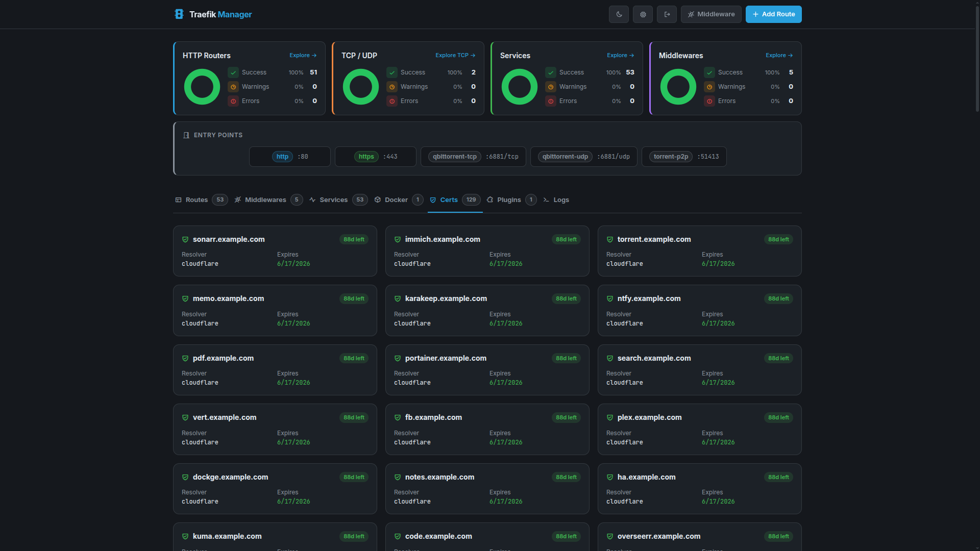Click the Success check icon in HTTP Routers
Image resolution: width=980 pixels, height=551 pixels.
(233, 72)
